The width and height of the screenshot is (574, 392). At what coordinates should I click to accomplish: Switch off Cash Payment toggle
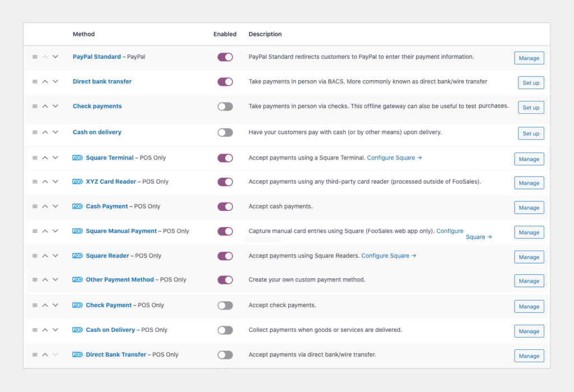(x=225, y=206)
